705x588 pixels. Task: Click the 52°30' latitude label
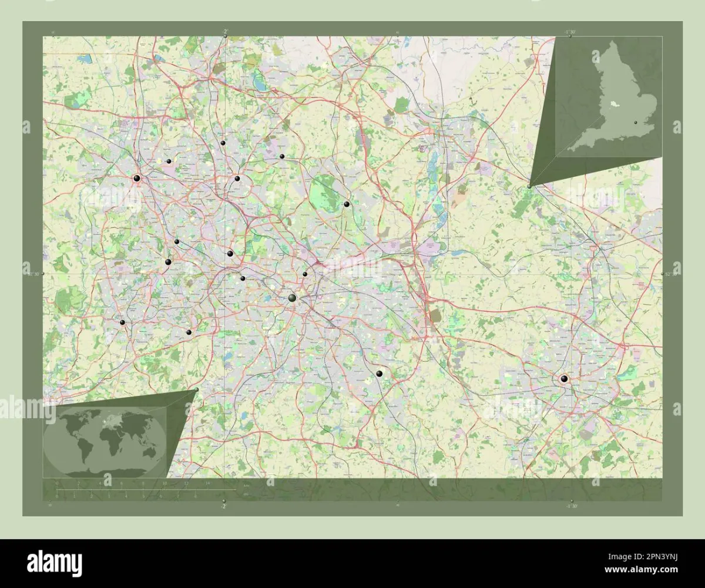click(x=35, y=273)
